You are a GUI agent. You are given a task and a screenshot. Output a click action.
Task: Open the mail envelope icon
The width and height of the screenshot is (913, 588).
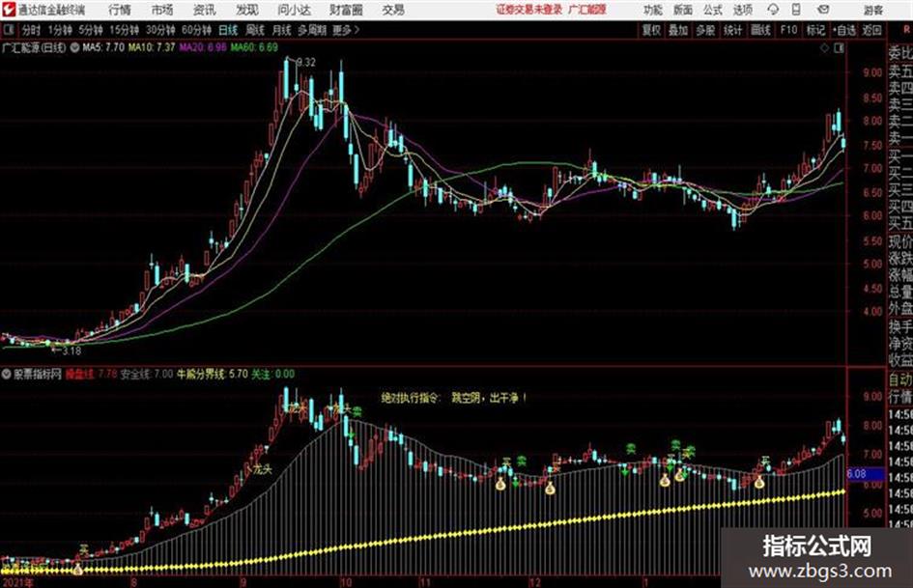coord(823,10)
